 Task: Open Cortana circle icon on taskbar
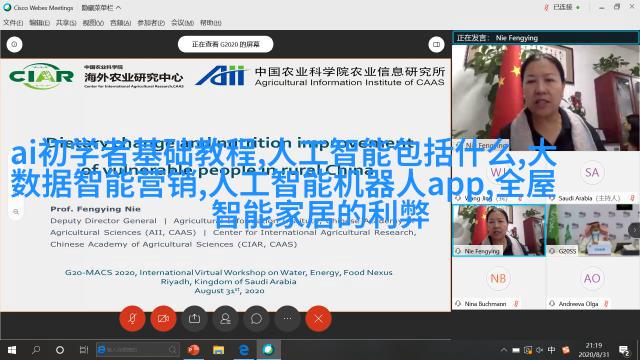tap(60, 350)
